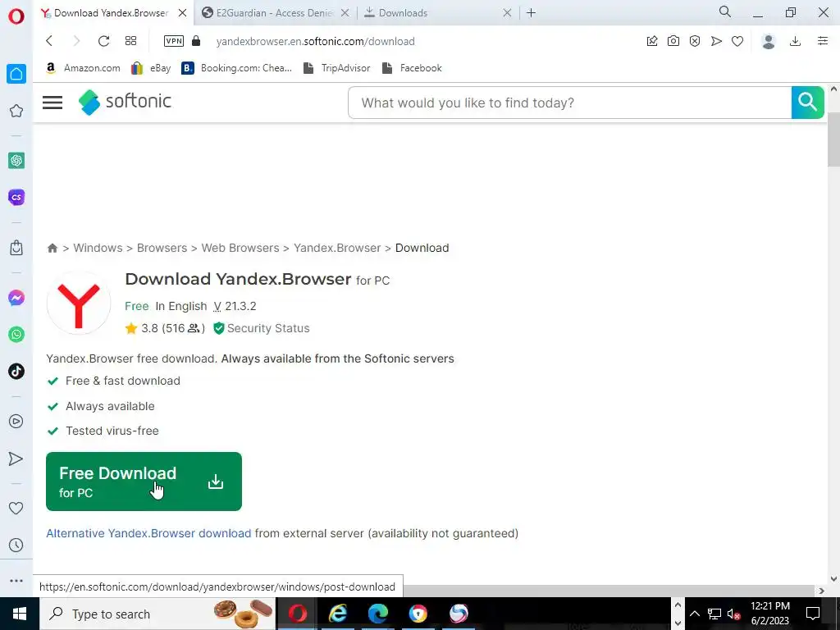Open the Opera menu logo

(x=16, y=16)
